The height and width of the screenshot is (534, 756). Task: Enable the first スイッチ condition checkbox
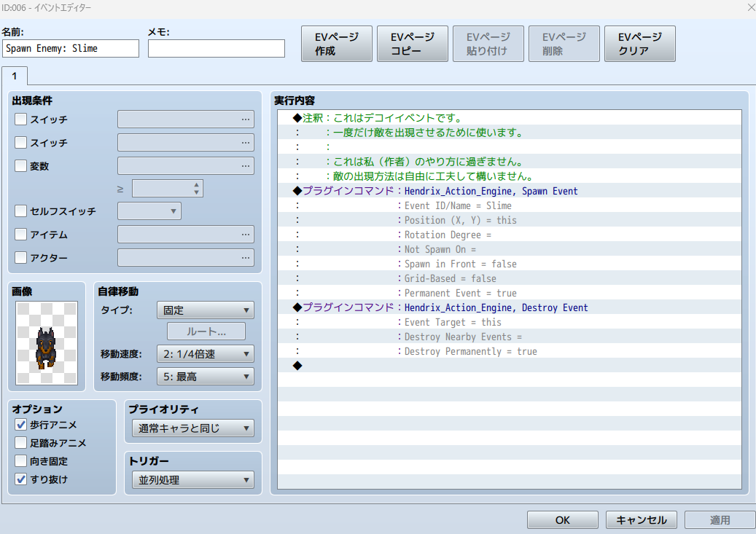coord(21,119)
